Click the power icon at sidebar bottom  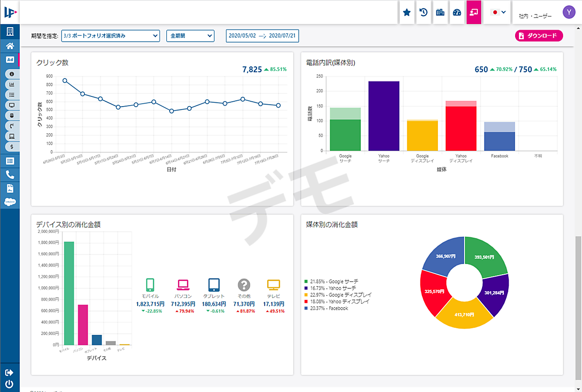[10, 385]
